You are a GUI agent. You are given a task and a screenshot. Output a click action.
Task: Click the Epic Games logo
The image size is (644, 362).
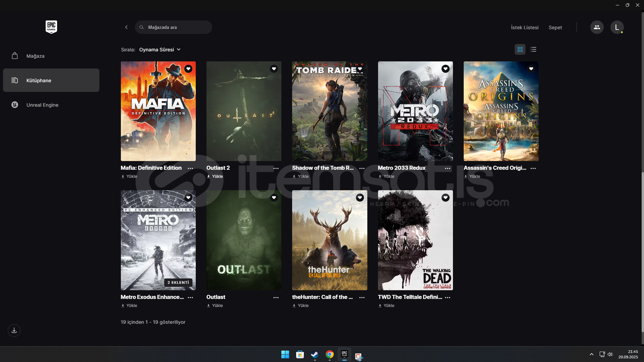pyautogui.click(x=51, y=27)
